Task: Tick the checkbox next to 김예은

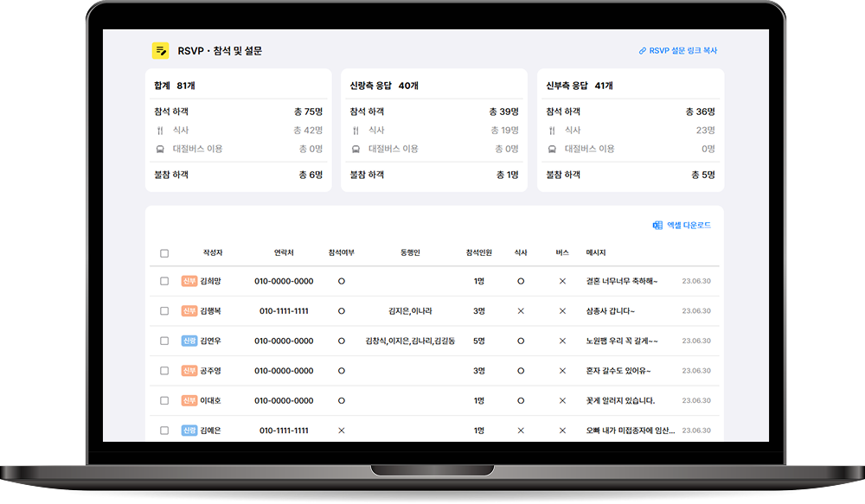Action: (164, 431)
